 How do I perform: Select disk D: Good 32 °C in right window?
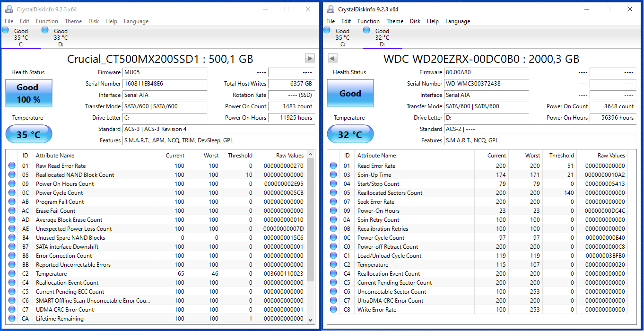click(382, 37)
